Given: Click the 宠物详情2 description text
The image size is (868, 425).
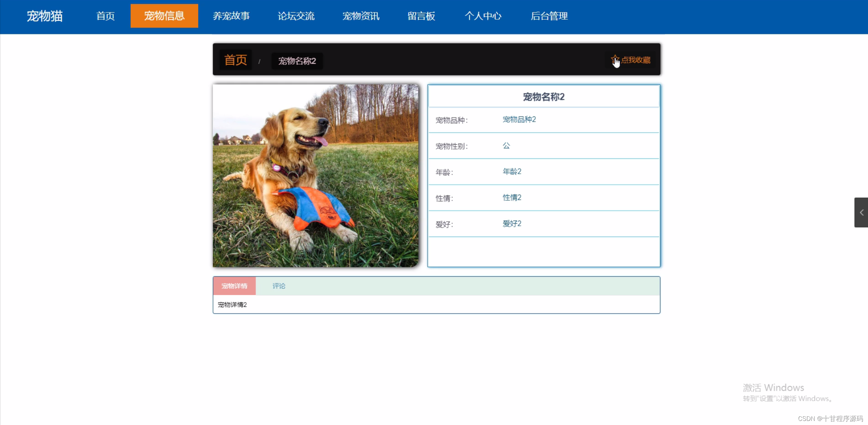Looking at the screenshot, I should pos(232,304).
